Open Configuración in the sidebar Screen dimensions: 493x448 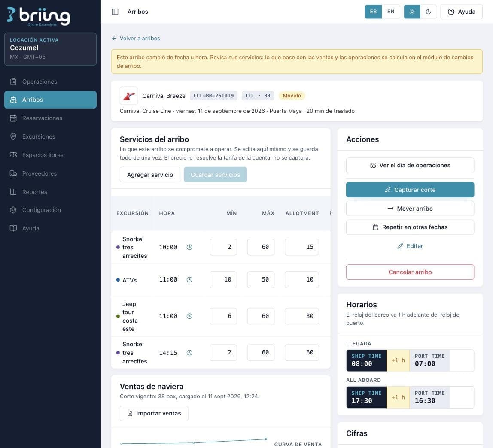click(50, 210)
